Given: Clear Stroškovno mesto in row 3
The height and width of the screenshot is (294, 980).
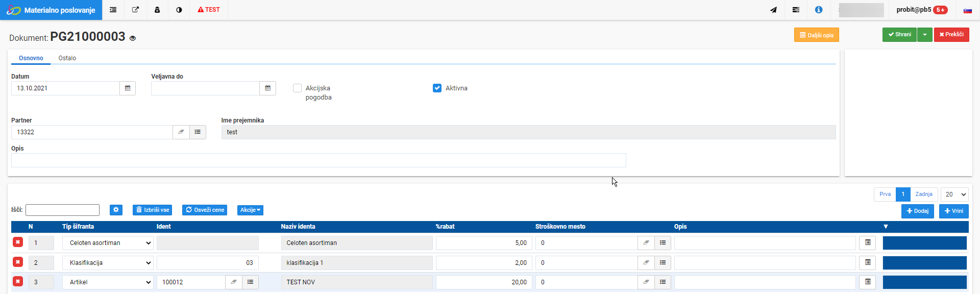Looking at the screenshot, I should [x=646, y=282].
